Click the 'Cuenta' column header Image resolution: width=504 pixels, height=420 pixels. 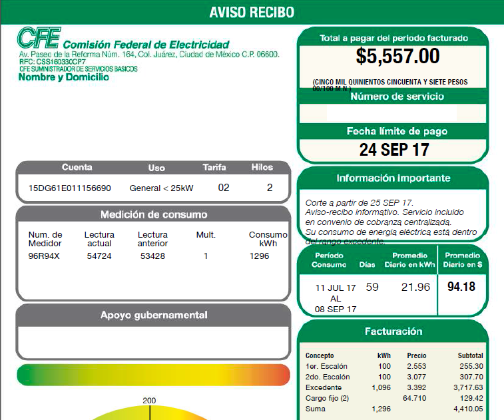click(x=77, y=167)
